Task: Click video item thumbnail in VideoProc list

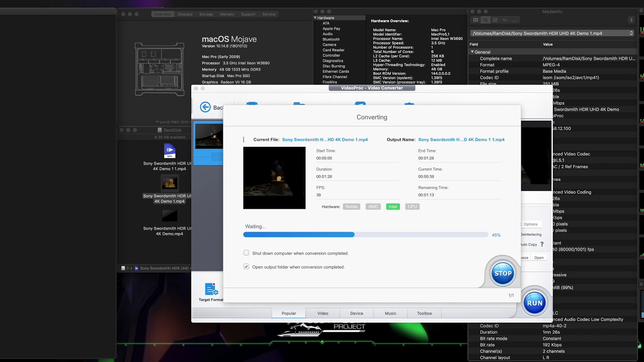Action: (x=209, y=136)
